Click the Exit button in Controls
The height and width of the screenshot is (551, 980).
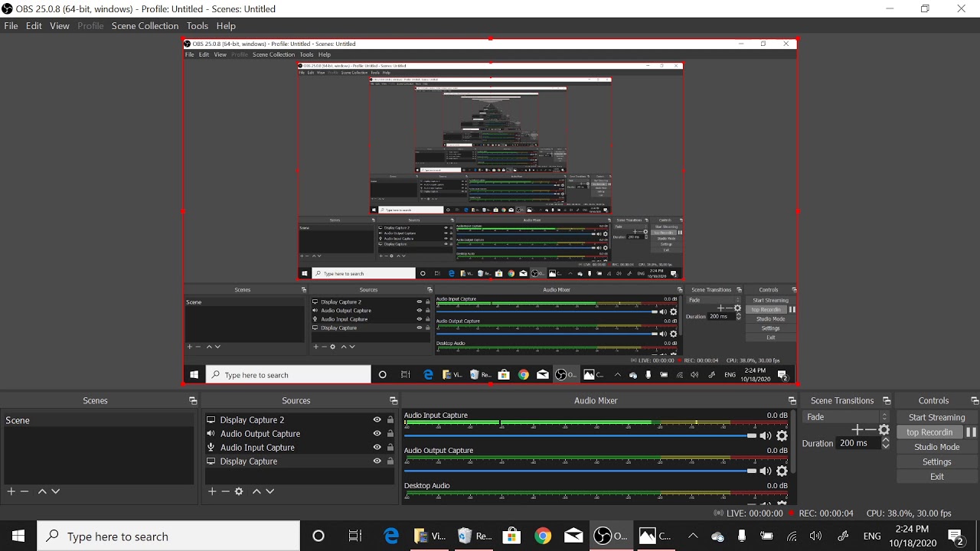[x=936, y=477]
